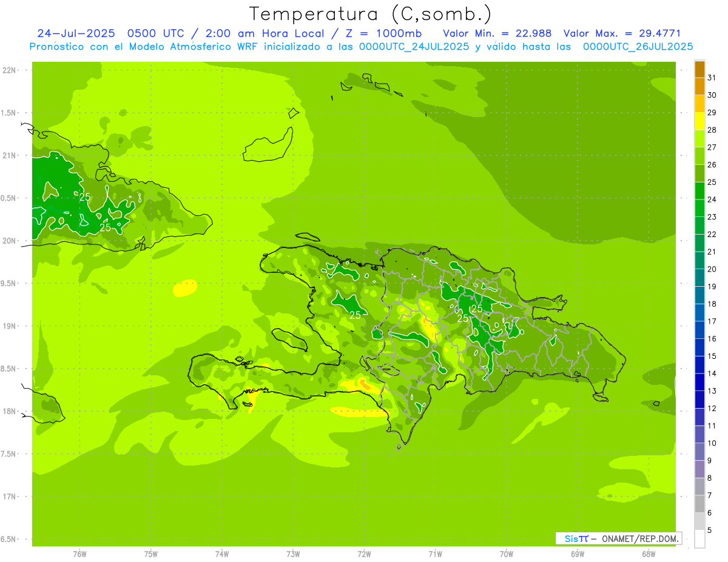Screen dimensions: 728x562
Task: Click the '74W' longitude axis label
Action: [222, 554]
